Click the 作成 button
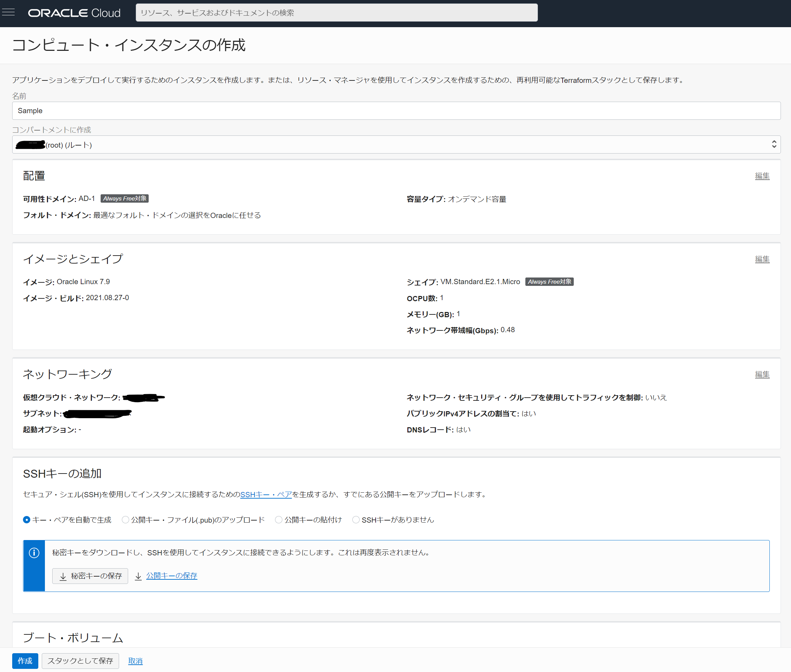The height and width of the screenshot is (672, 791). pyautogui.click(x=25, y=661)
